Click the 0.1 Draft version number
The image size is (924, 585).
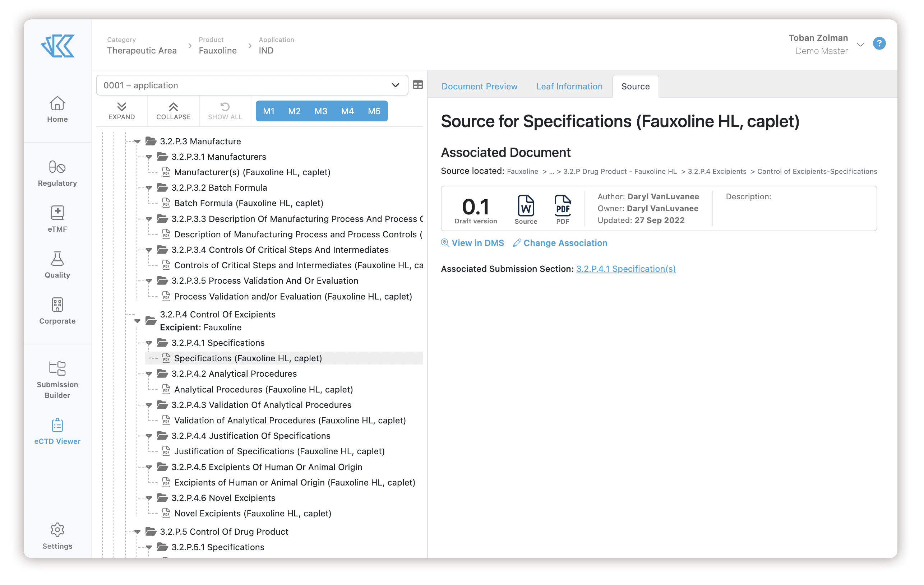click(475, 206)
